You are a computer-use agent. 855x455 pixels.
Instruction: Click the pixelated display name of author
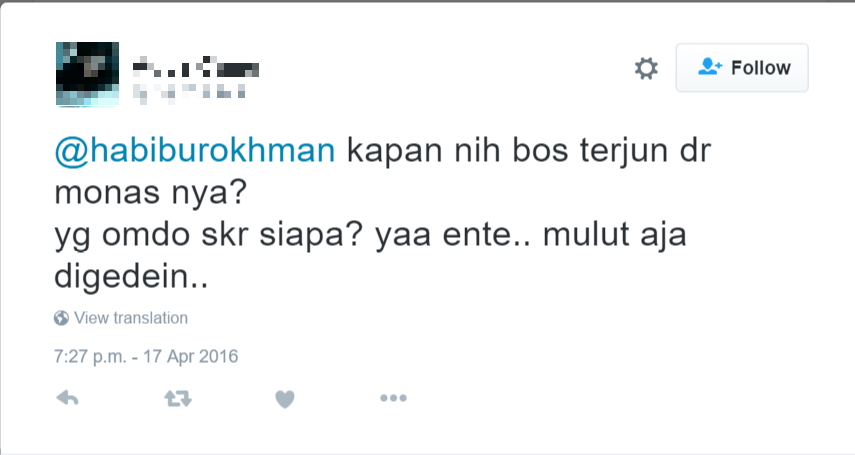(196, 67)
